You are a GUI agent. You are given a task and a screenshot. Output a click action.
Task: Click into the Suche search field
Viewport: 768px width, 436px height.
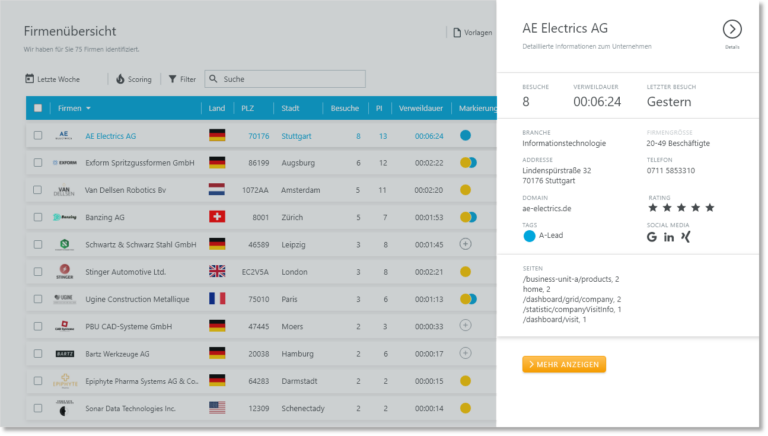(285, 79)
